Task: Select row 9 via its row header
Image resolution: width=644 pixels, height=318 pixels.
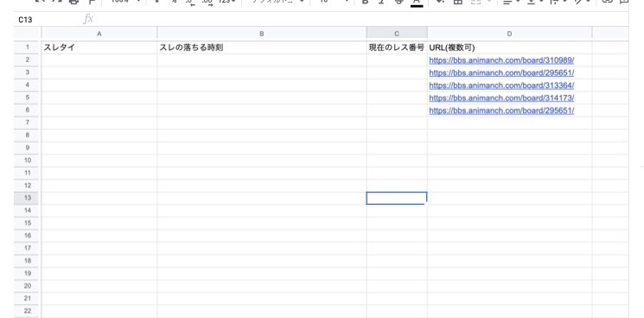Action: pos(28,148)
